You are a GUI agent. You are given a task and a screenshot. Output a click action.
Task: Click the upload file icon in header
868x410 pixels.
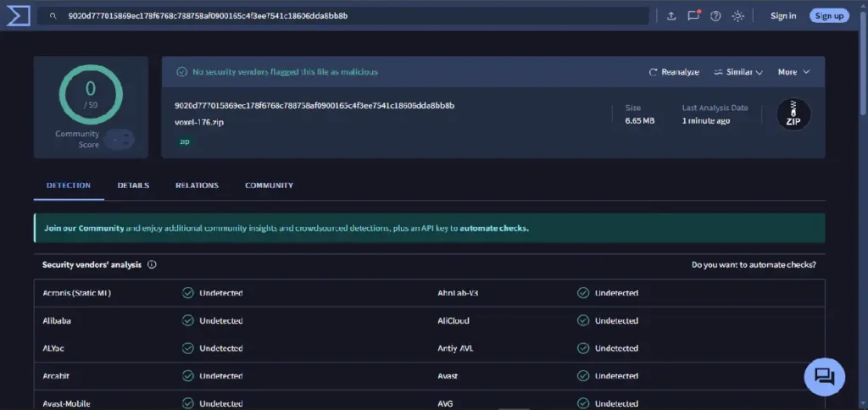click(x=671, y=16)
